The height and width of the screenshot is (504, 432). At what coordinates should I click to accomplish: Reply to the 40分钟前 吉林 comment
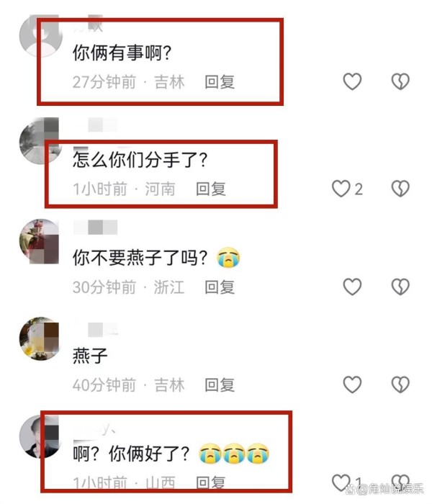pos(220,384)
